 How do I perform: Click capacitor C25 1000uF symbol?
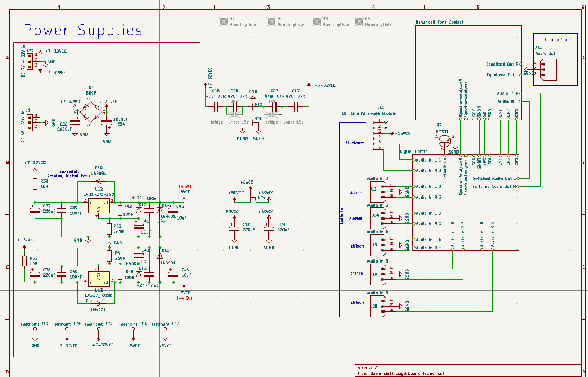pyautogui.click(x=75, y=123)
